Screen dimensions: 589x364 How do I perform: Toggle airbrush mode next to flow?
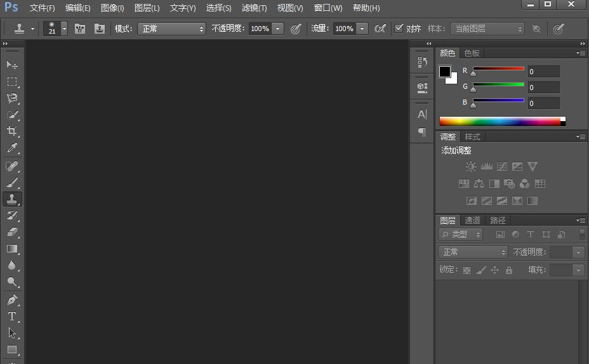coord(380,29)
